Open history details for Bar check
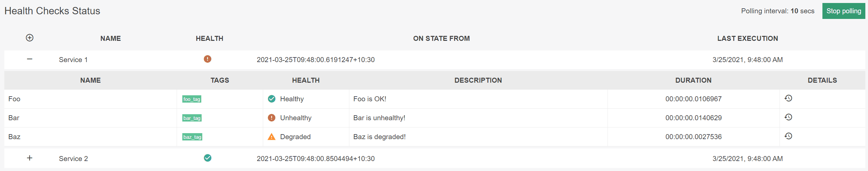This screenshot has width=868, height=171. pos(788,117)
